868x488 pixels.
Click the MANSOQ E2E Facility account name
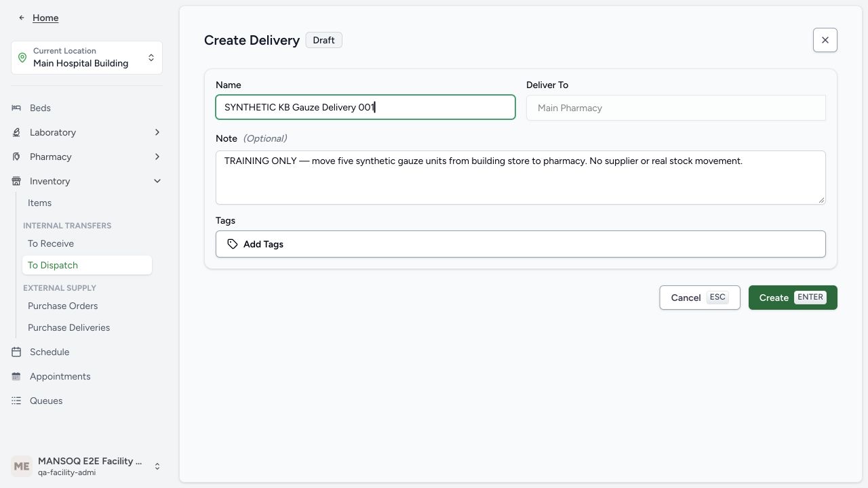coord(90,461)
